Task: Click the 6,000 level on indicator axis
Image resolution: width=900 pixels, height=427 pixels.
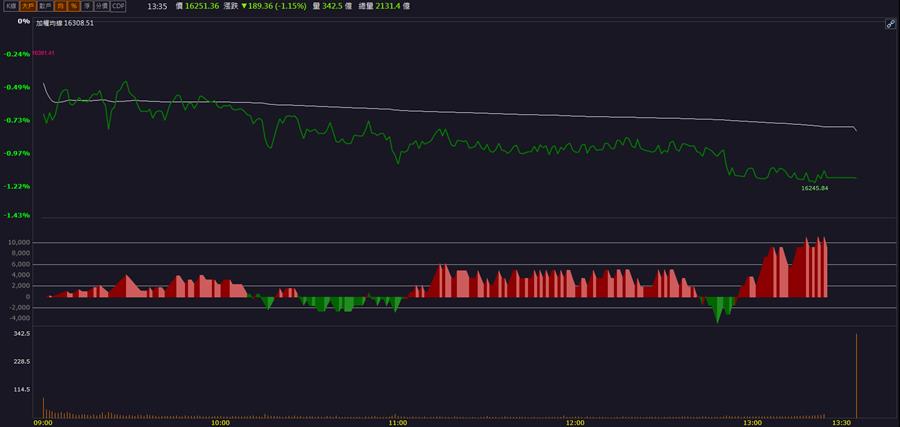Action: (x=21, y=265)
